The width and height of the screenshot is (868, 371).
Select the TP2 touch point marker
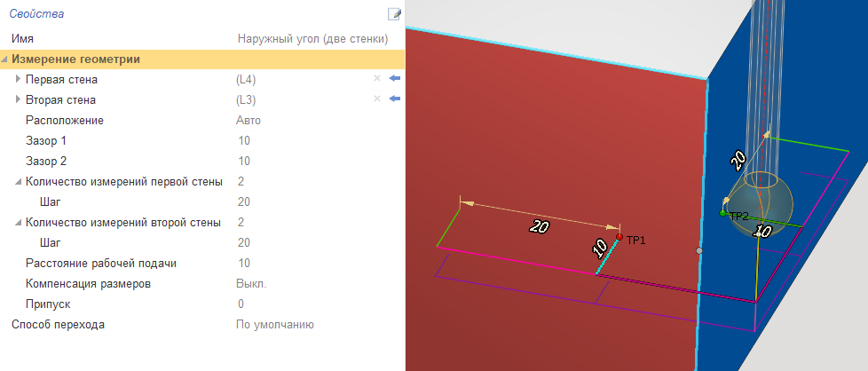point(723,213)
